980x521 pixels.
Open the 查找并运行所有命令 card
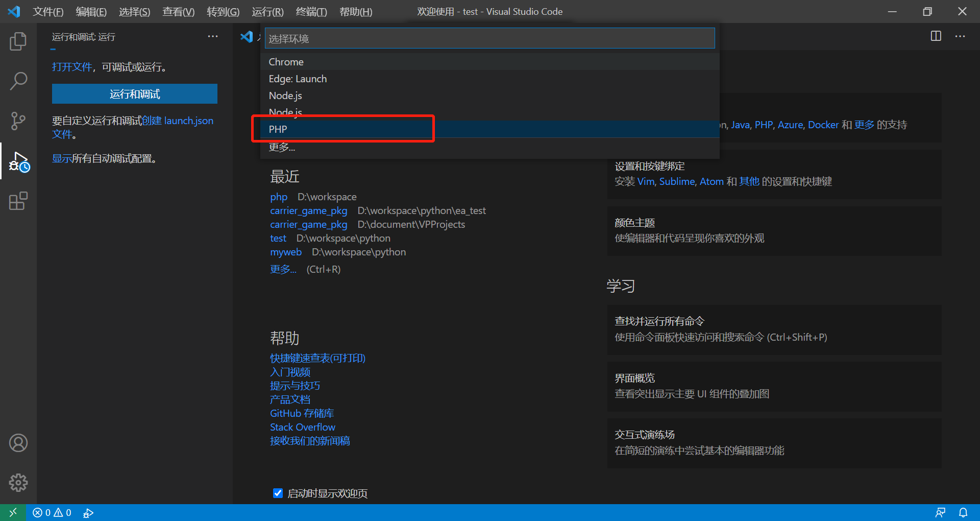tap(774, 329)
